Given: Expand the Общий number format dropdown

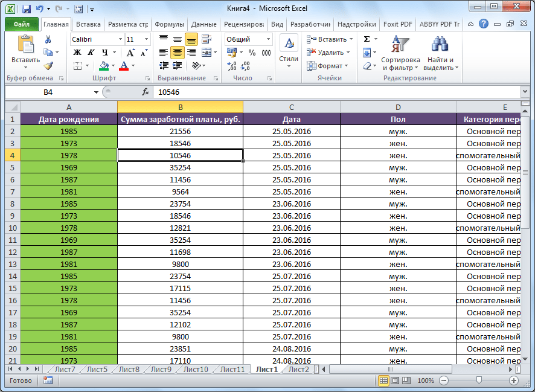Looking at the screenshot, I should 267,39.
